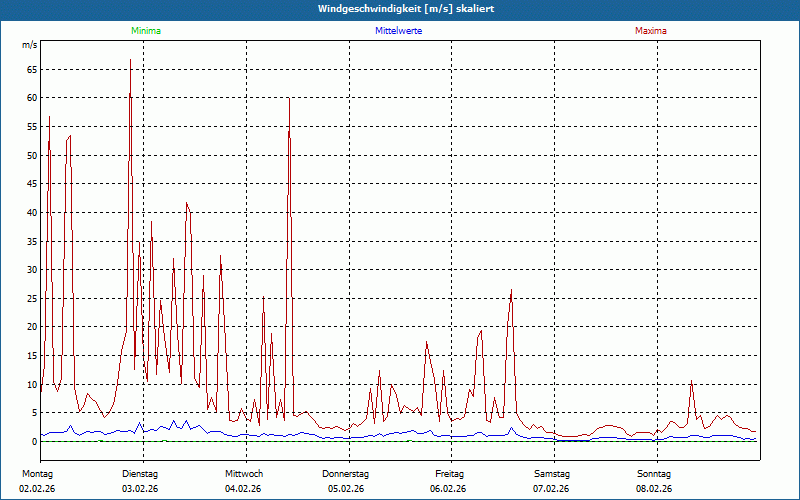Click the Mittwoch day label
This screenshot has height=500, width=800.
(243, 473)
